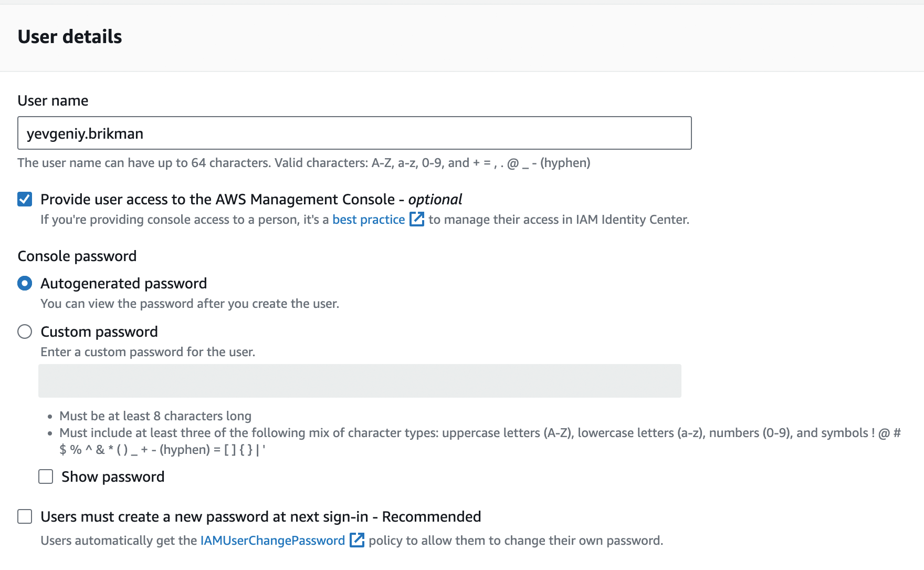Click the username valid characters hint text
The image size is (924, 570).
(304, 163)
